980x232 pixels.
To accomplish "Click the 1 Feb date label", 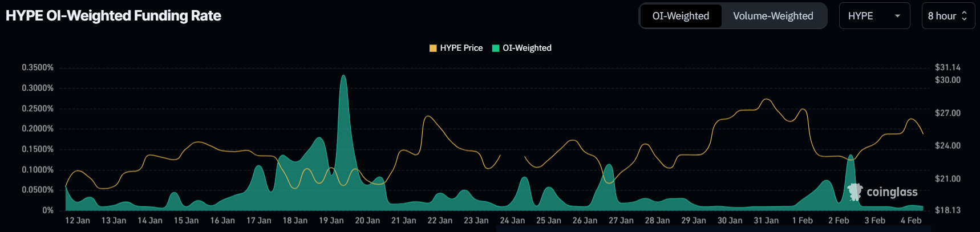I will click(x=803, y=221).
